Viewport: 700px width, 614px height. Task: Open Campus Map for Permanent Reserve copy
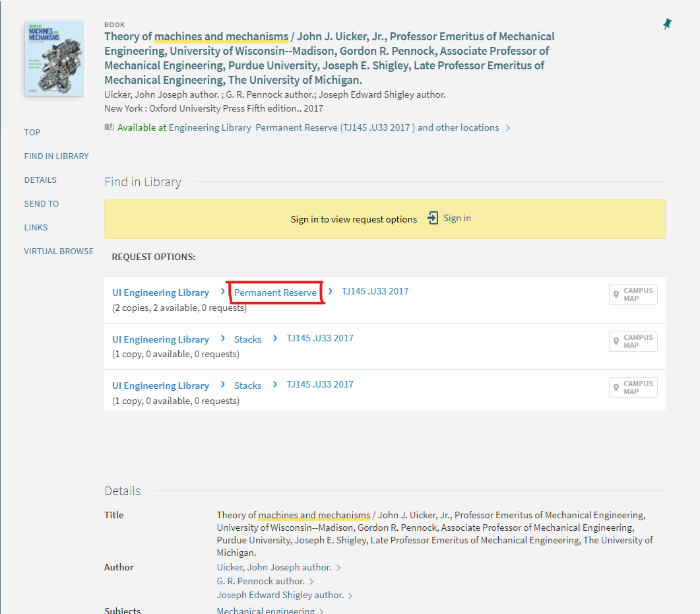click(x=633, y=294)
